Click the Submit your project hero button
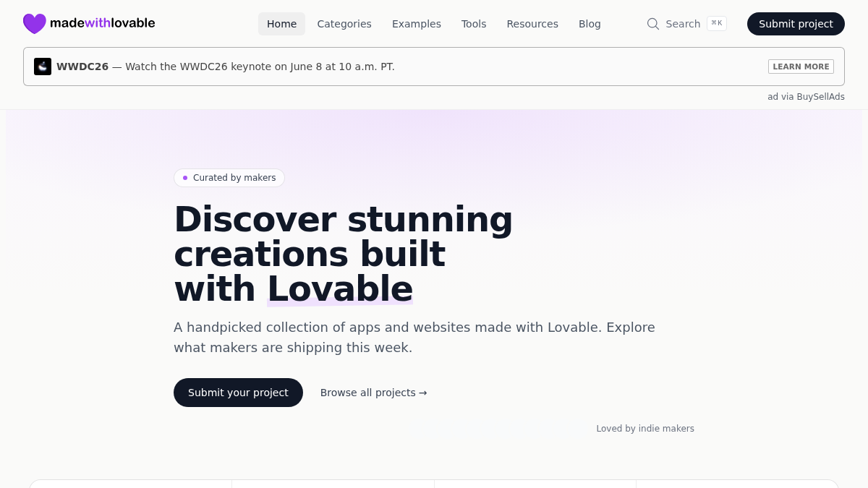Image resolution: width=868 pixels, height=488 pixels. (x=238, y=393)
